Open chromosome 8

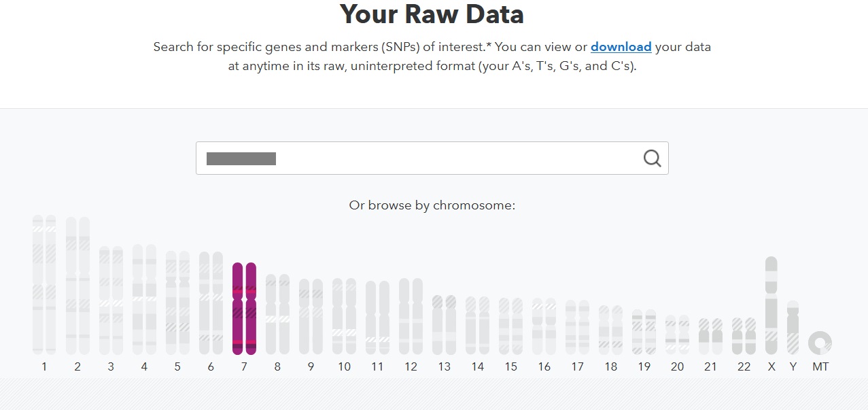tap(277, 313)
